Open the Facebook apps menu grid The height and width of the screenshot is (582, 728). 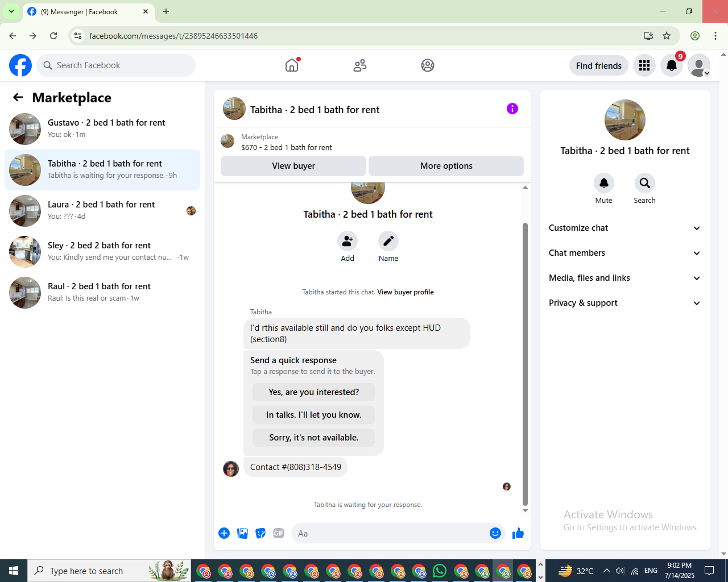tap(644, 65)
